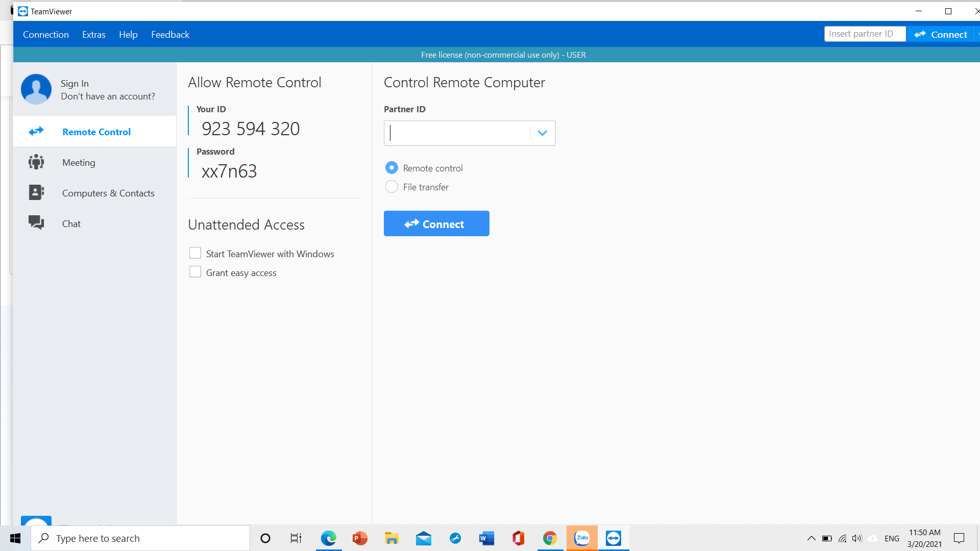This screenshot has width=980, height=551.
Task: Click the free license notice banner
Action: point(503,55)
